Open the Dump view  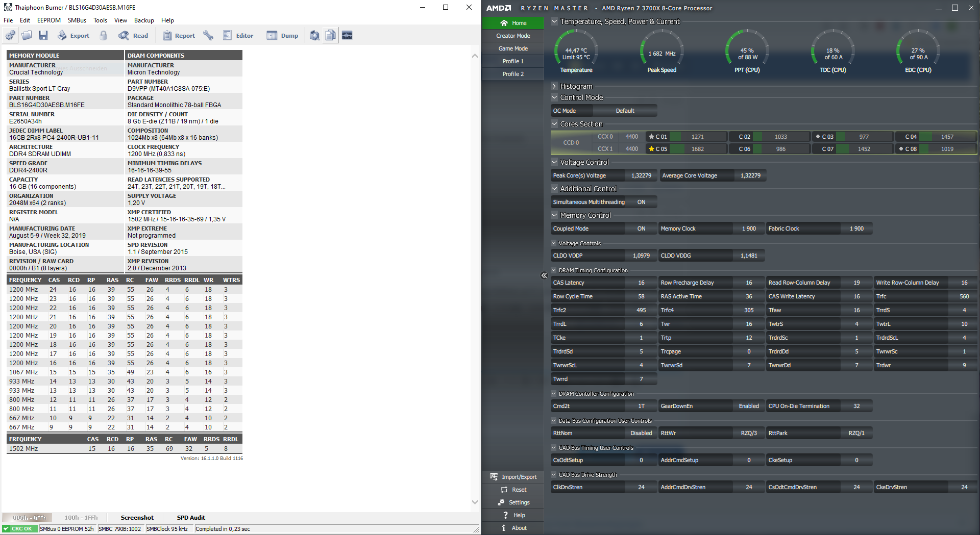point(283,35)
